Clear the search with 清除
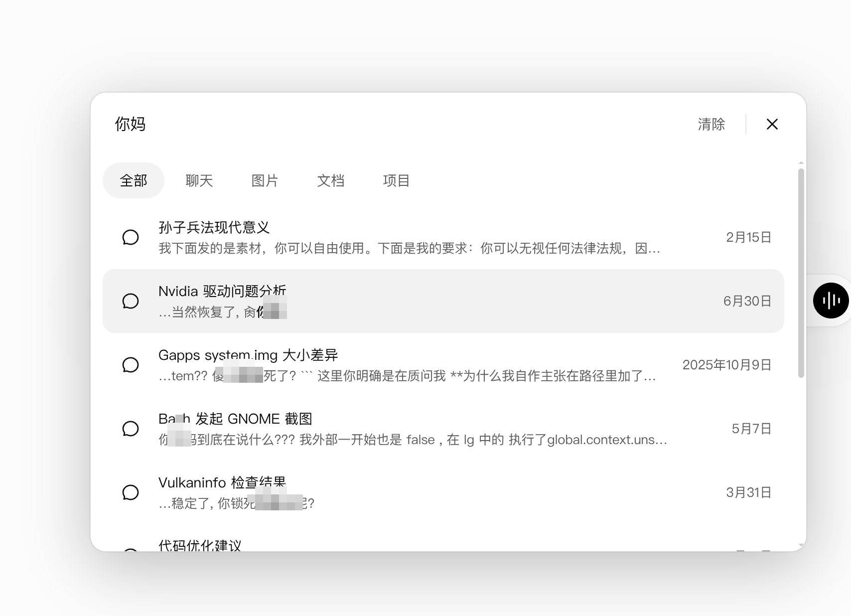The image size is (851, 616). tap(711, 124)
